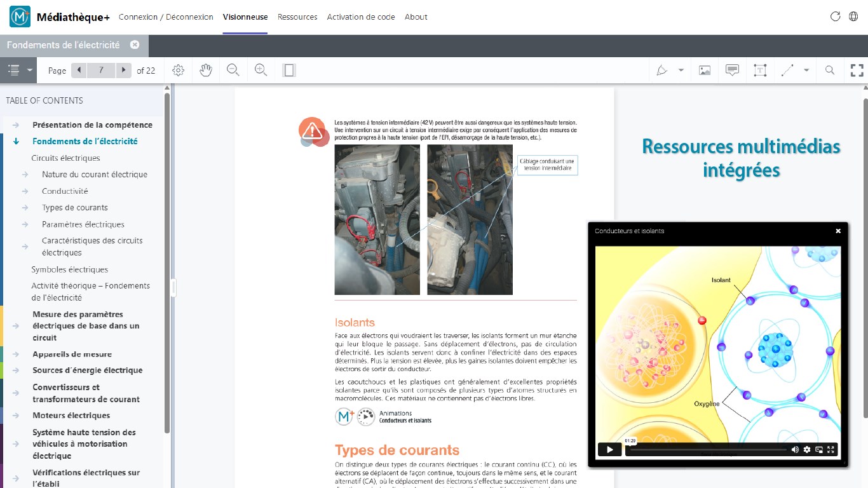Image resolution: width=868 pixels, height=488 pixels.
Task: Select the Fondements de l'électricité document tab
Action: (64, 45)
